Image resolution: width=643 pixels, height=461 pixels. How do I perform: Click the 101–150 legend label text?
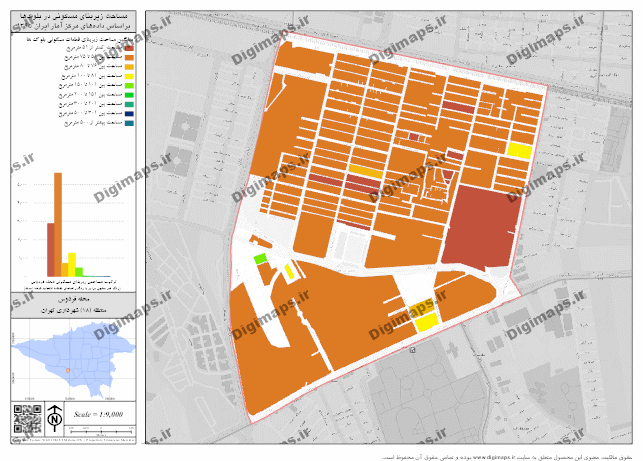click(x=91, y=85)
